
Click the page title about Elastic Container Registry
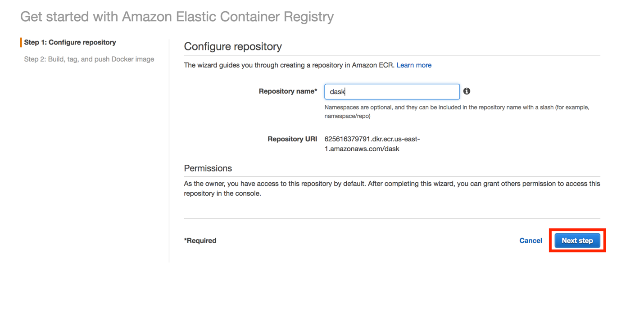click(177, 17)
